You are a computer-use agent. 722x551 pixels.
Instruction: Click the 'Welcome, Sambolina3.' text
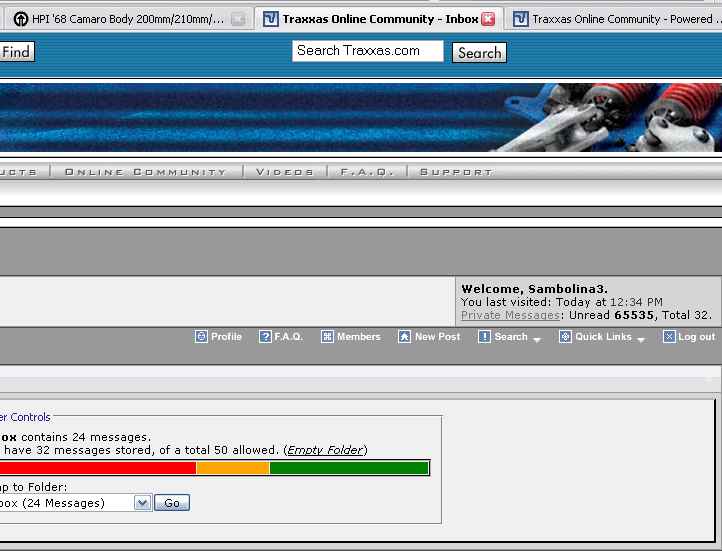point(534,289)
